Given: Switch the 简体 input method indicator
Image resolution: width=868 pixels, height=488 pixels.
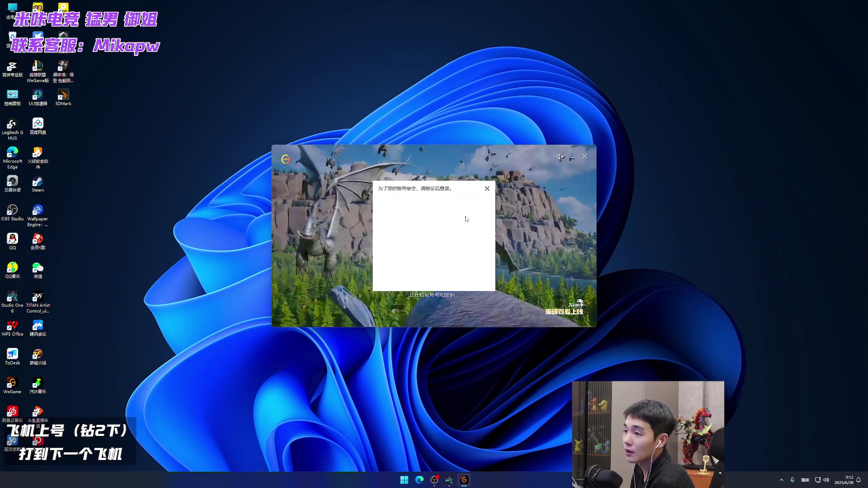Looking at the screenshot, I should coord(805,480).
